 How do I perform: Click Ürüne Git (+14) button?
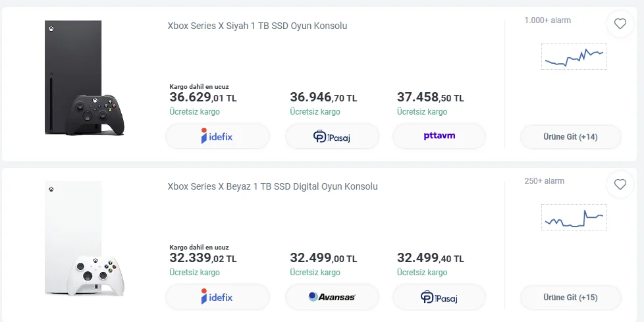[x=570, y=137]
